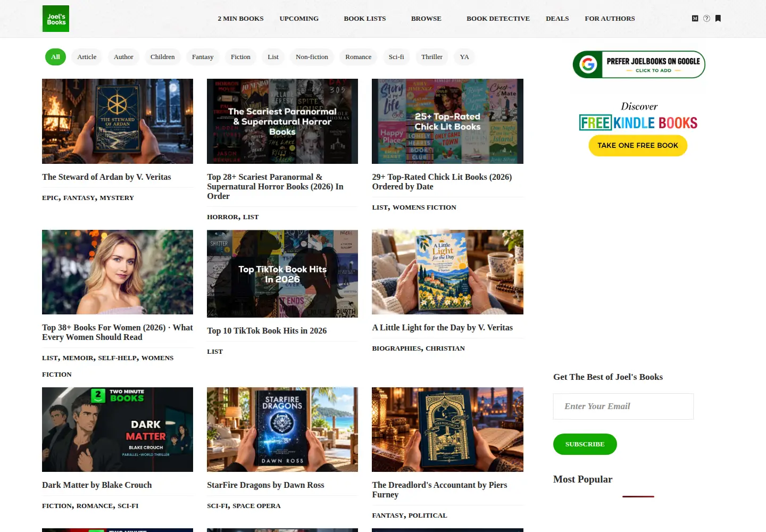The width and height of the screenshot is (766, 532).
Task: Focus the 'Enter Your Email' field
Action: click(623, 406)
